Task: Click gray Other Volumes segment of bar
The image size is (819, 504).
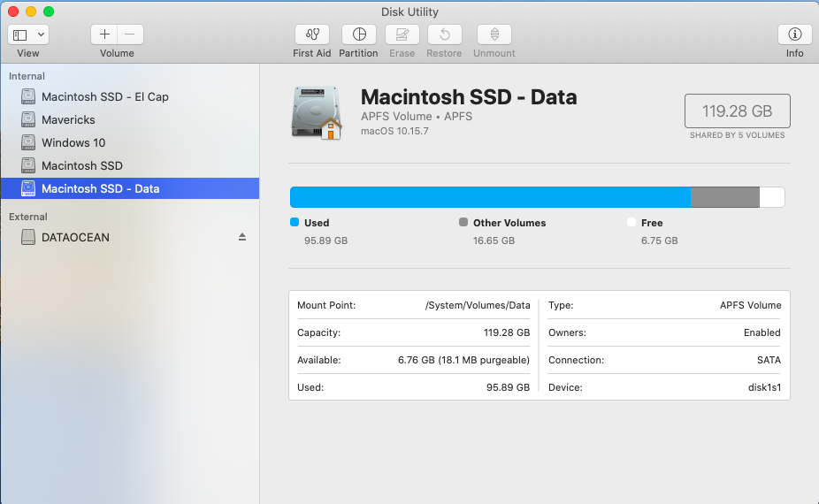Action: [x=725, y=197]
